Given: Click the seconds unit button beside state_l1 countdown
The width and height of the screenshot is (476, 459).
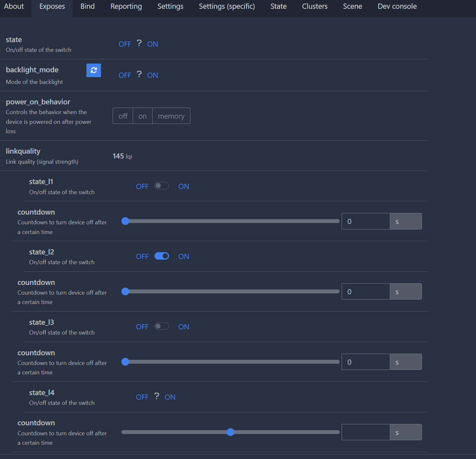Looking at the screenshot, I should click(405, 221).
